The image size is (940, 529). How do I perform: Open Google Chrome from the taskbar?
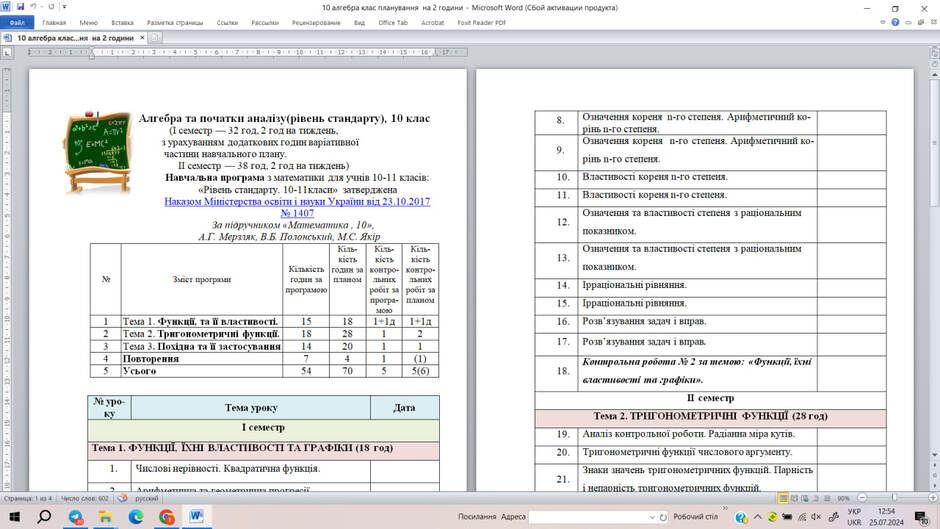tap(167, 516)
